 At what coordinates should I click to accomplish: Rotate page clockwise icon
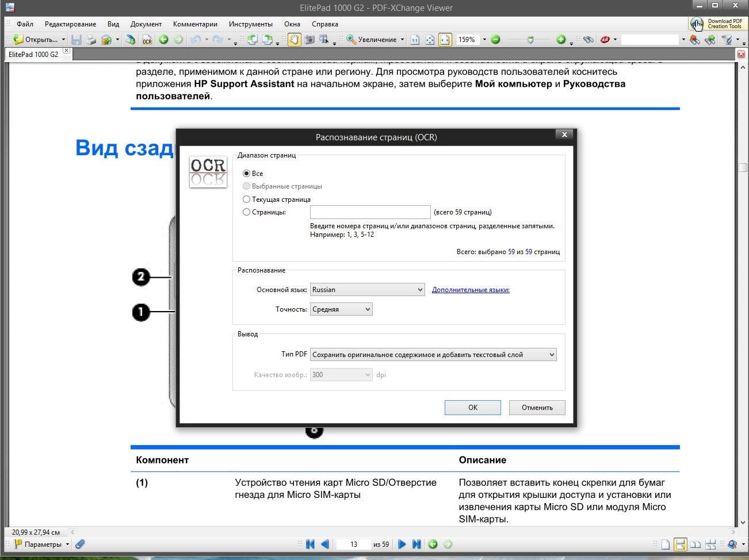[267, 40]
